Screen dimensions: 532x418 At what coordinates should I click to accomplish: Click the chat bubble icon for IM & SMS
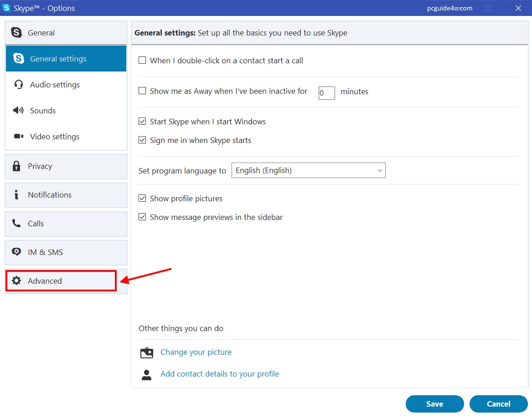pos(17,252)
